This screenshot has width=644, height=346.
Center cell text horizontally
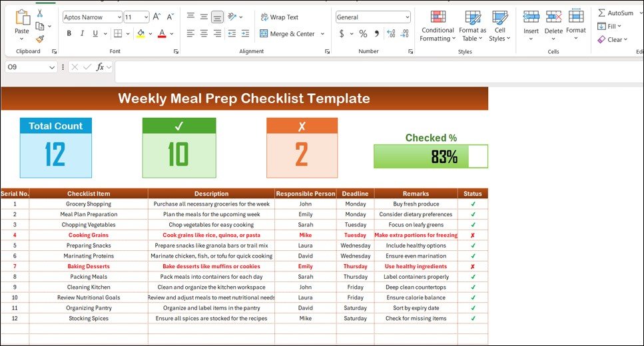204,34
